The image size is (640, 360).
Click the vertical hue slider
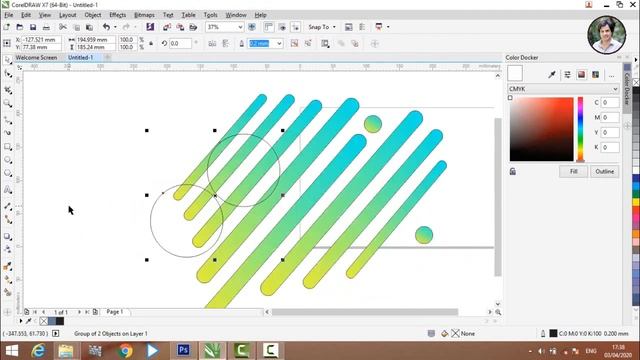pyautogui.click(x=580, y=129)
